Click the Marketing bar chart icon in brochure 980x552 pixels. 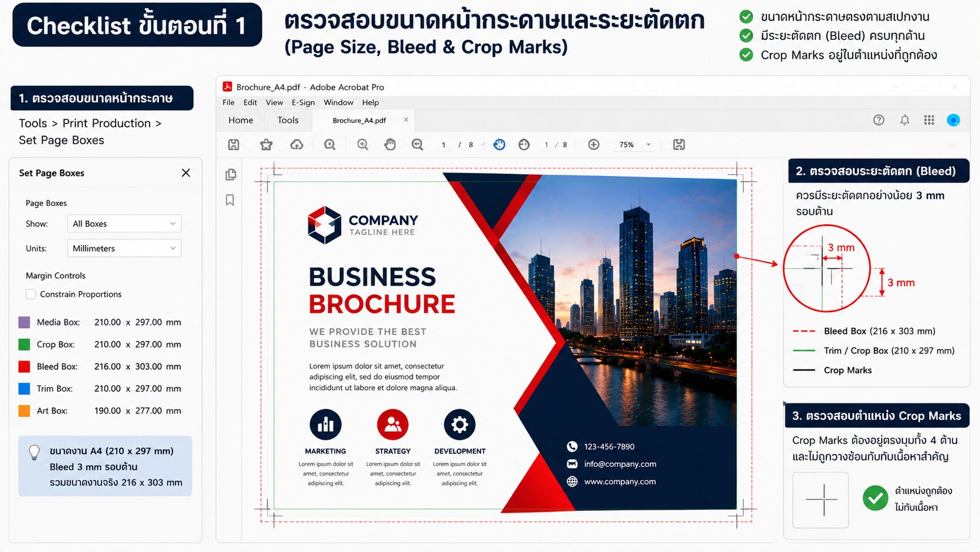tap(325, 425)
